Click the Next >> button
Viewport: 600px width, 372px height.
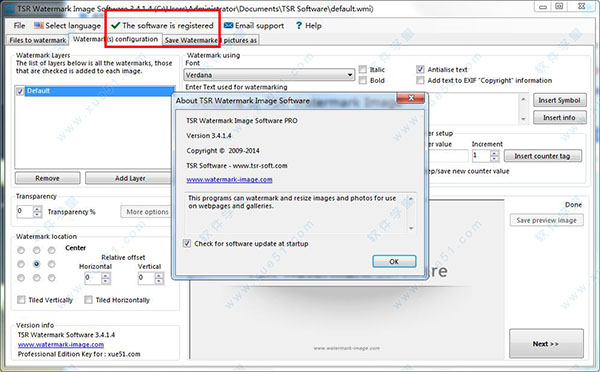546,344
